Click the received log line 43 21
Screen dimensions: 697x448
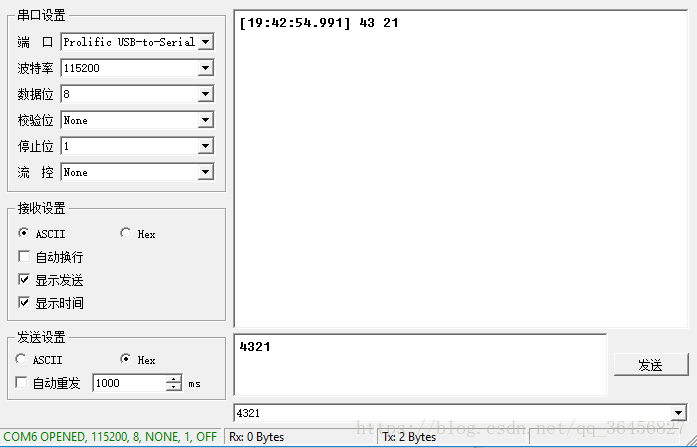pos(319,23)
